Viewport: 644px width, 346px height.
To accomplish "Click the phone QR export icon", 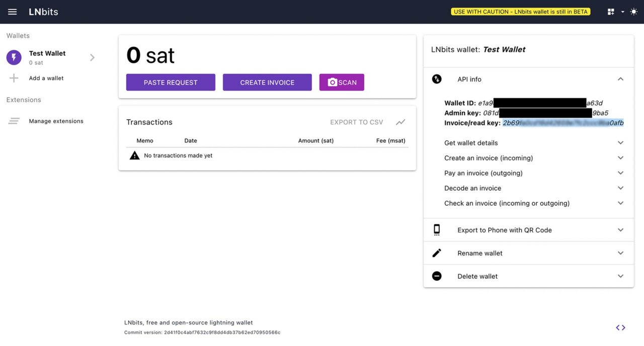I will coord(437,230).
